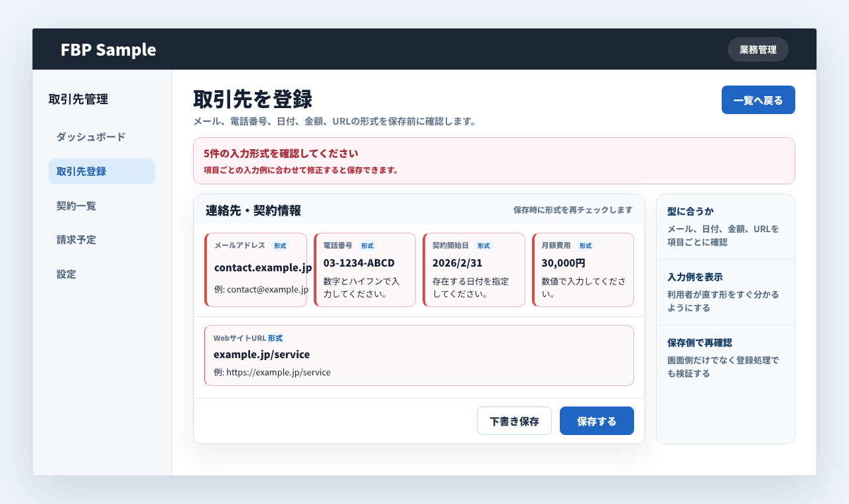Click the 保存する button
The image size is (849, 504).
click(597, 421)
